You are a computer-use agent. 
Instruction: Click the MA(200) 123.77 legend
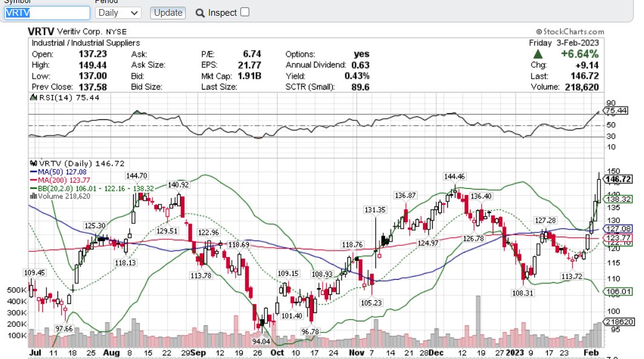60,180
